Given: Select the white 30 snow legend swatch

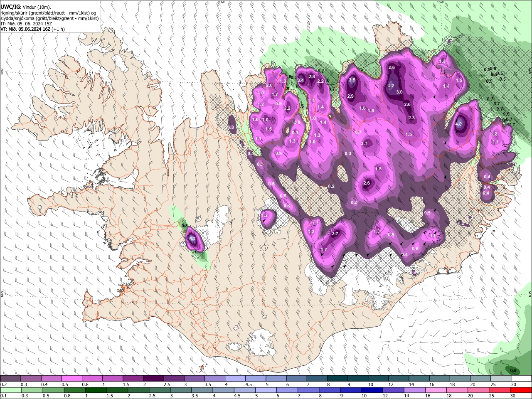Looking at the screenshot, I should 521,379.
